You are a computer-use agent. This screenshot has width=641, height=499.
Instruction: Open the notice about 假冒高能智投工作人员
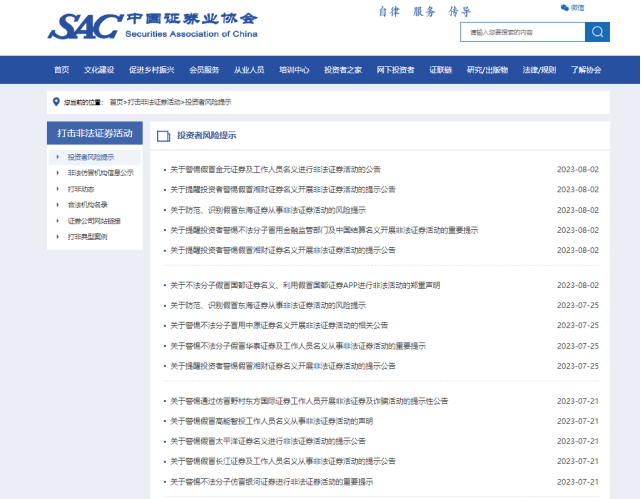pos(272,421)
